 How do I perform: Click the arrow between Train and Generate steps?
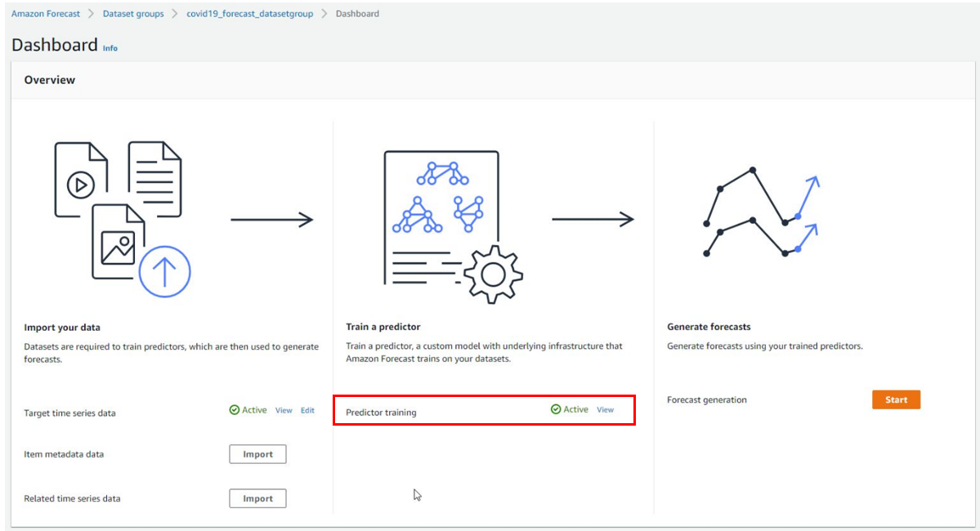[x=593, y=219]
